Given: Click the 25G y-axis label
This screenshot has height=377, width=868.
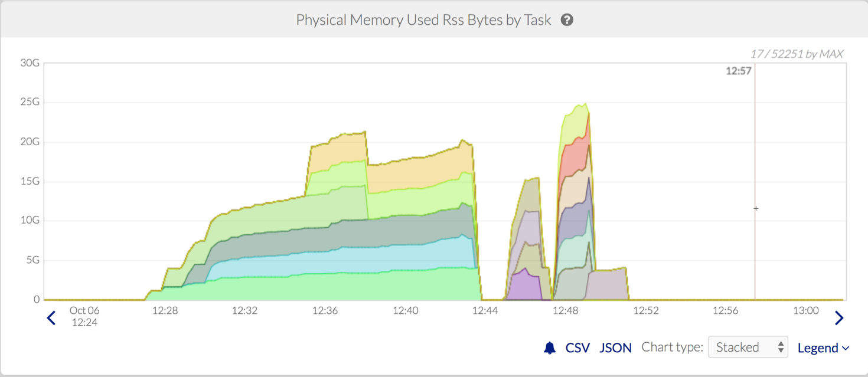Looking at the screenshot, I should (x=30, y=102).
